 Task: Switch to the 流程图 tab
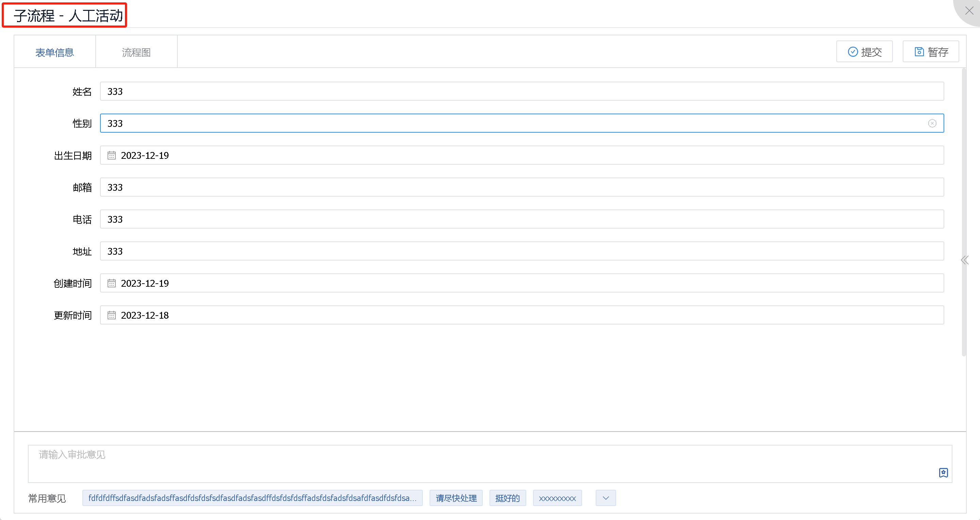[136, 52]
